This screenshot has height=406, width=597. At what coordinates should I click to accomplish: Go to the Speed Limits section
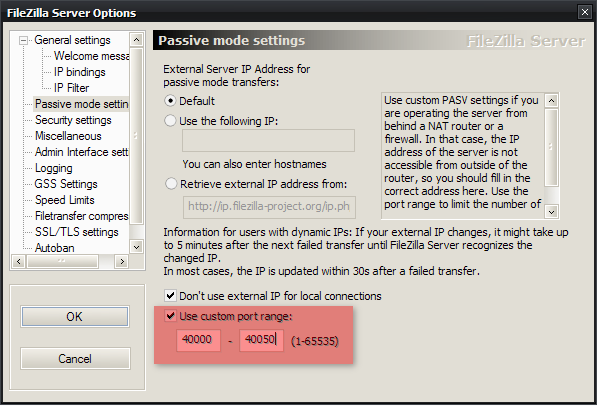point(65,200)
